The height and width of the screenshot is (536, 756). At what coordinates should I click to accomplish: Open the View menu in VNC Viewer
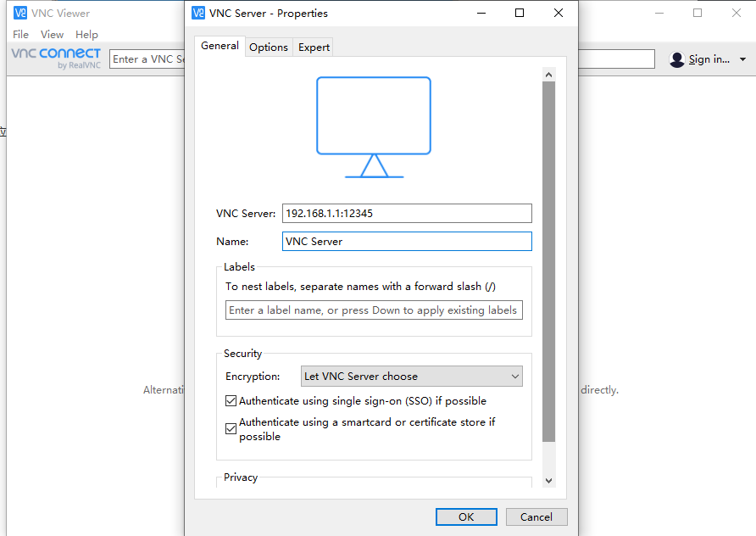coord(52,34)
